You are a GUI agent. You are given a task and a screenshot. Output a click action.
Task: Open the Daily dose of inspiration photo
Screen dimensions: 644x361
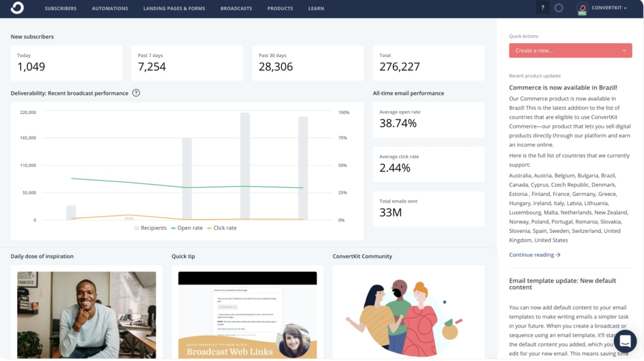click(x=87, y=315)
